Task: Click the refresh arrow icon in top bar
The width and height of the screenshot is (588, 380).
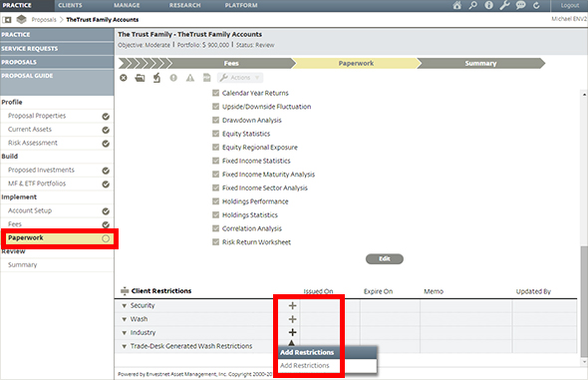Action: tap(536, 5)
